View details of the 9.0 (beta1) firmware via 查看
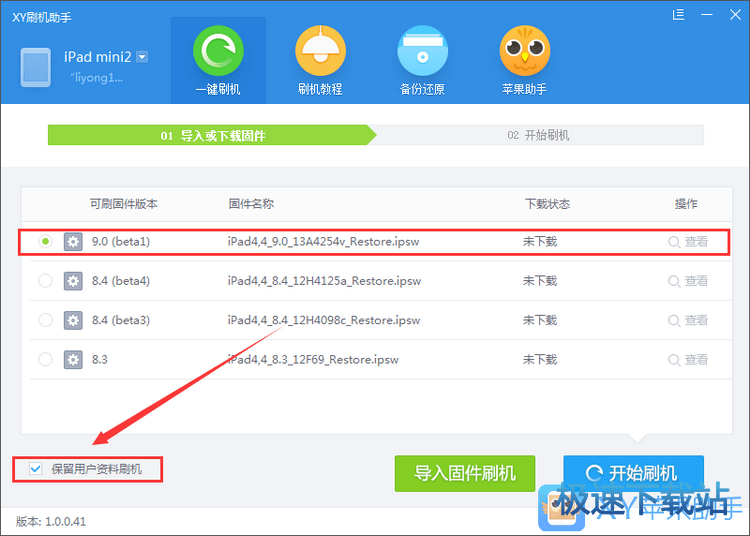 [x=688, y=241]
